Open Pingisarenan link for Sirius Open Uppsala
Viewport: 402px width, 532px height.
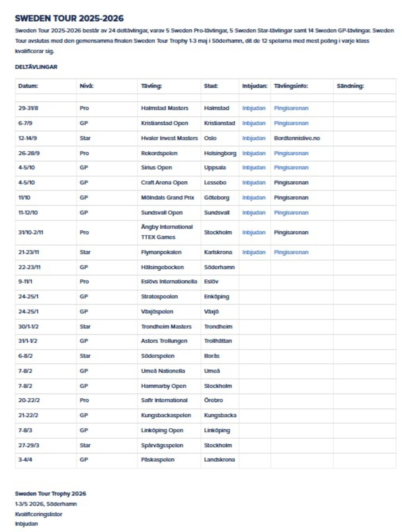pyautogui.click(x=291, y=167)
